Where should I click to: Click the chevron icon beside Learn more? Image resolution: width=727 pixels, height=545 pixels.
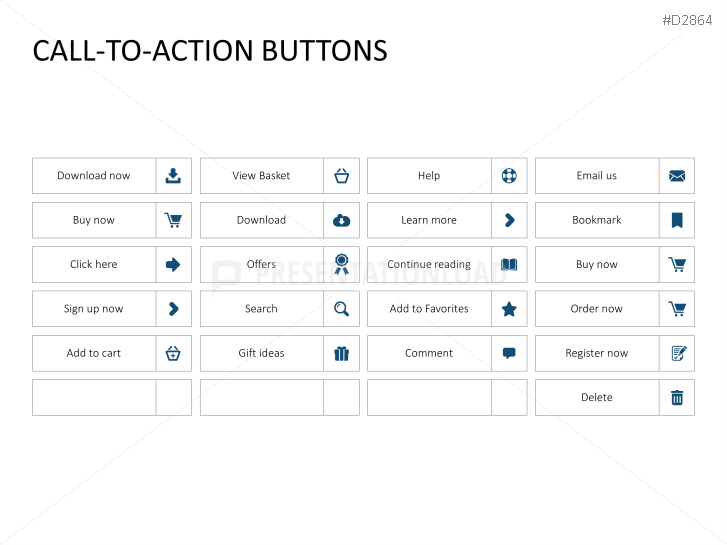[x=510, y=220]
